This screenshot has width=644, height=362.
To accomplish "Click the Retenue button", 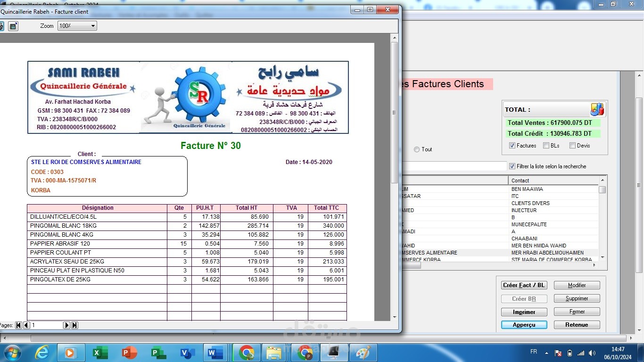I will coord(577,325).
